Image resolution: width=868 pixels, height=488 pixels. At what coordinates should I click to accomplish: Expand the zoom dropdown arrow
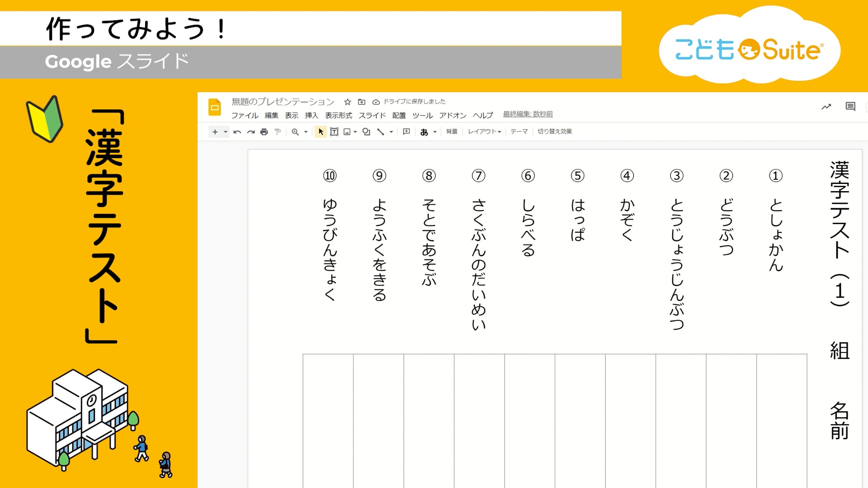coord(306,132)
